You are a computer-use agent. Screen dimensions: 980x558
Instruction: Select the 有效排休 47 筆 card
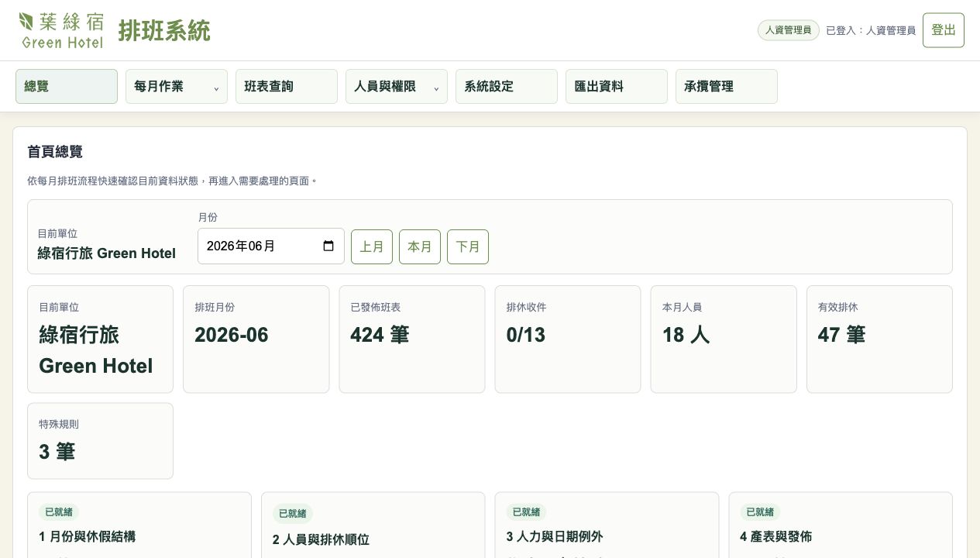(x=879, y=339)
